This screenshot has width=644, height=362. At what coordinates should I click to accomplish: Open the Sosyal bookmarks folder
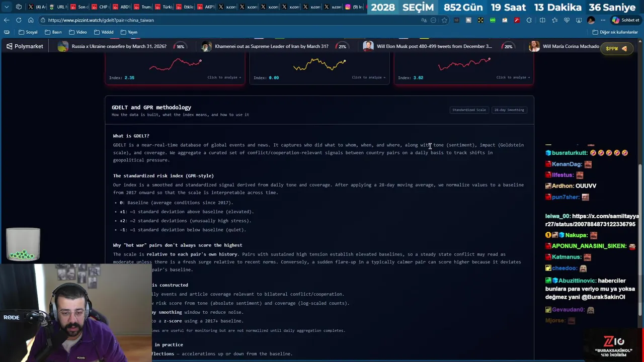(28, 32)
